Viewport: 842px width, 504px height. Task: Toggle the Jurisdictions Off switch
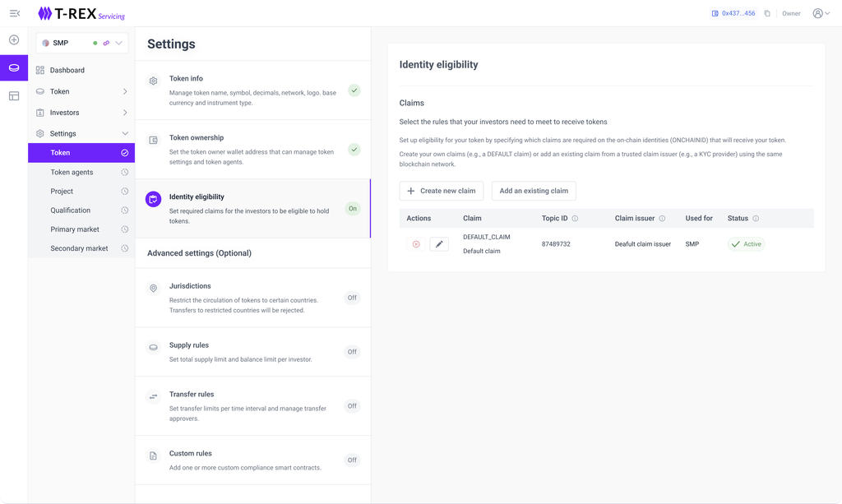tap(352, 298)
